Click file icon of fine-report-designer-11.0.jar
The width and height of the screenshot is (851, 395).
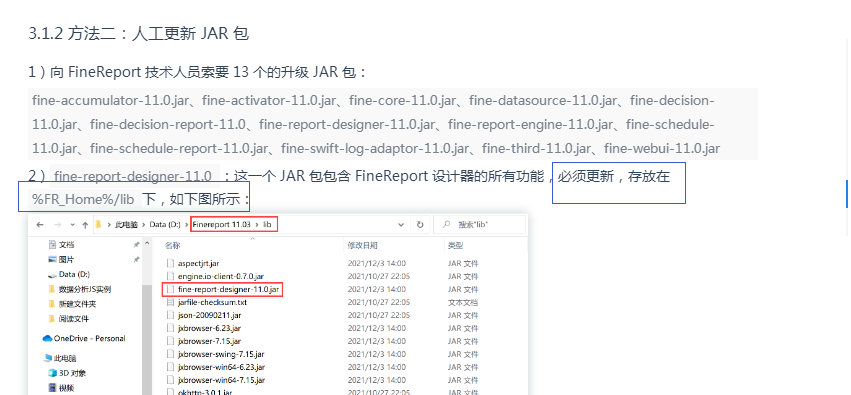tap(171, 289)
